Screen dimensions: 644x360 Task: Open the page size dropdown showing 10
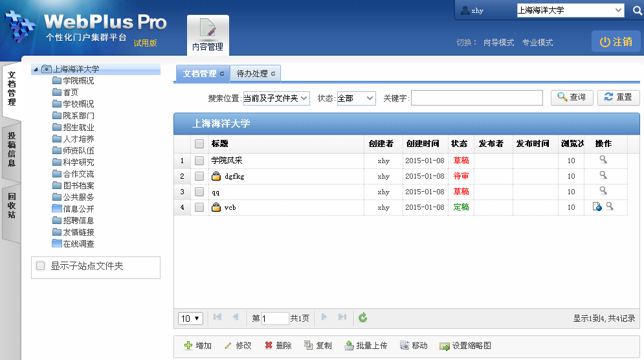tap(191, 318)
